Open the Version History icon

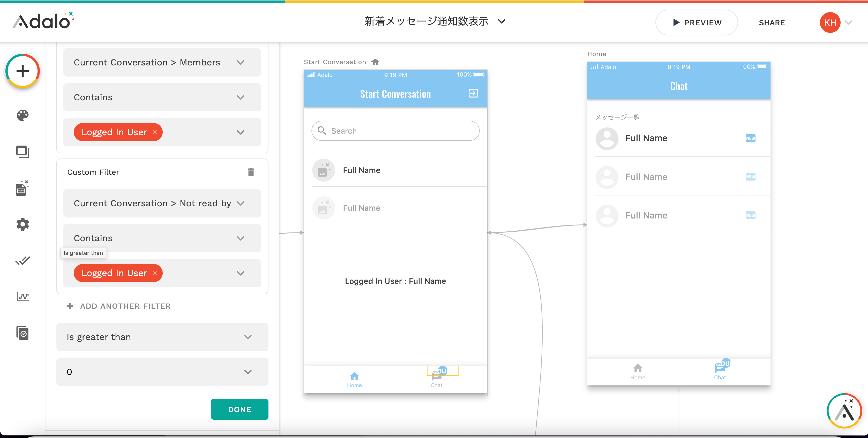tap(23, 333)
